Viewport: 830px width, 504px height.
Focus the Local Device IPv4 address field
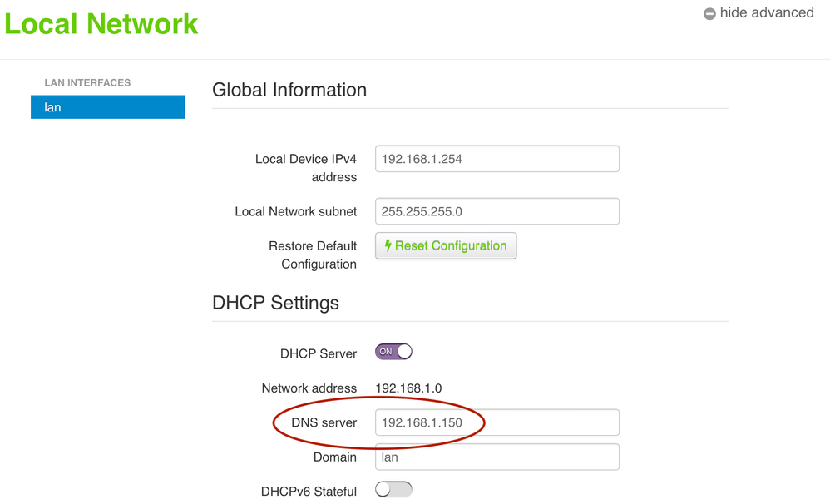point(497,159)
